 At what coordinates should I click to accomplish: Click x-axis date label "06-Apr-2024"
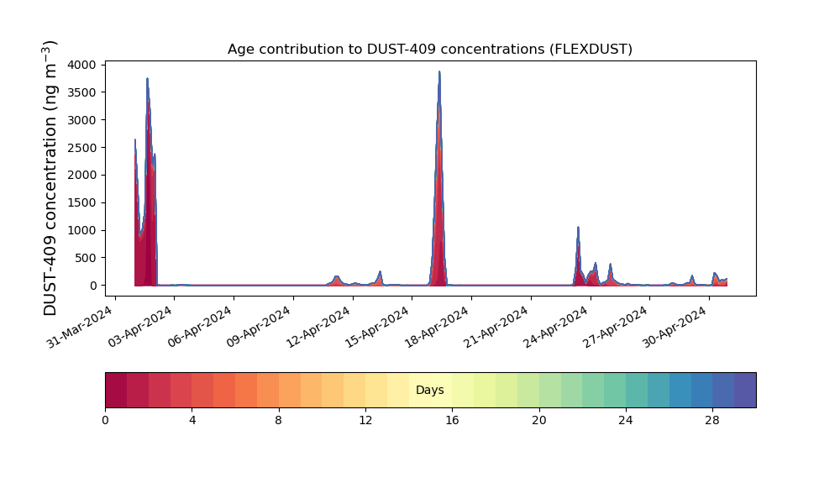(200, 327)
